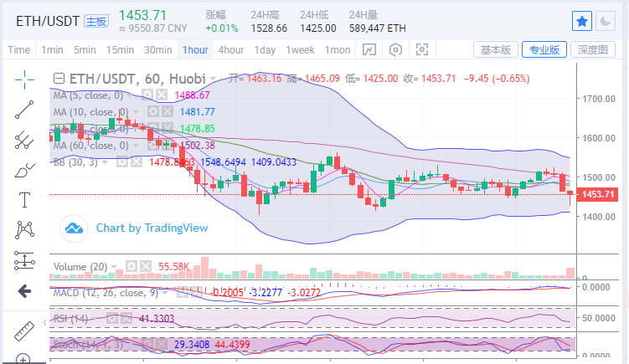The image size is (629, 364).
Task: Remove the MA (5, close, 0) indicator
Action: pyautogui.click(x=162, y=95)
